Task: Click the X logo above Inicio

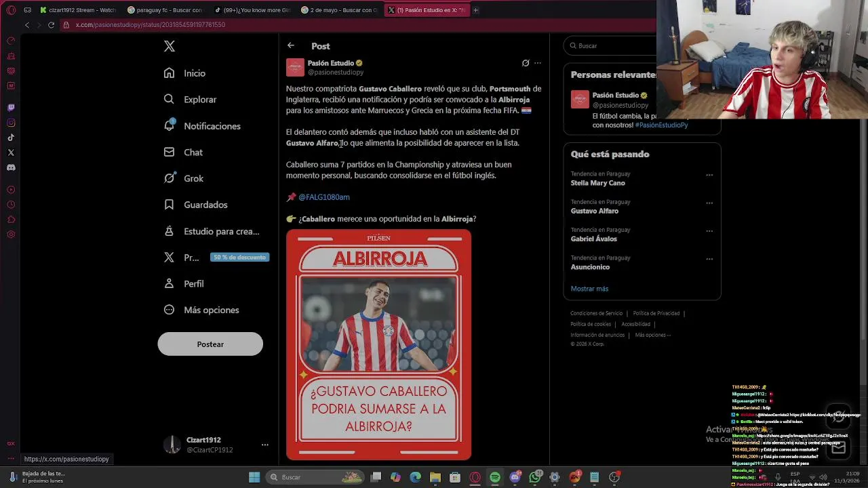Action: click(x=170, y=46)
